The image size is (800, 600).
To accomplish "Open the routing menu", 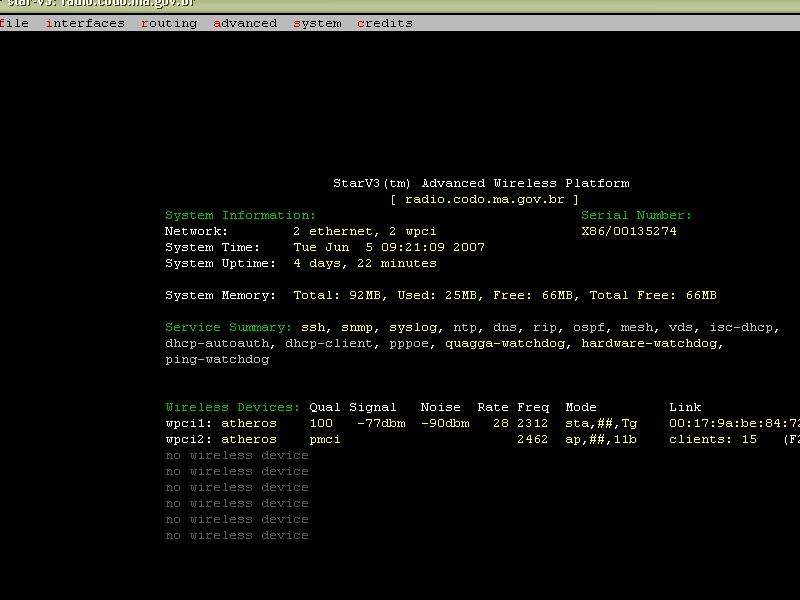I will coord(169,23).
